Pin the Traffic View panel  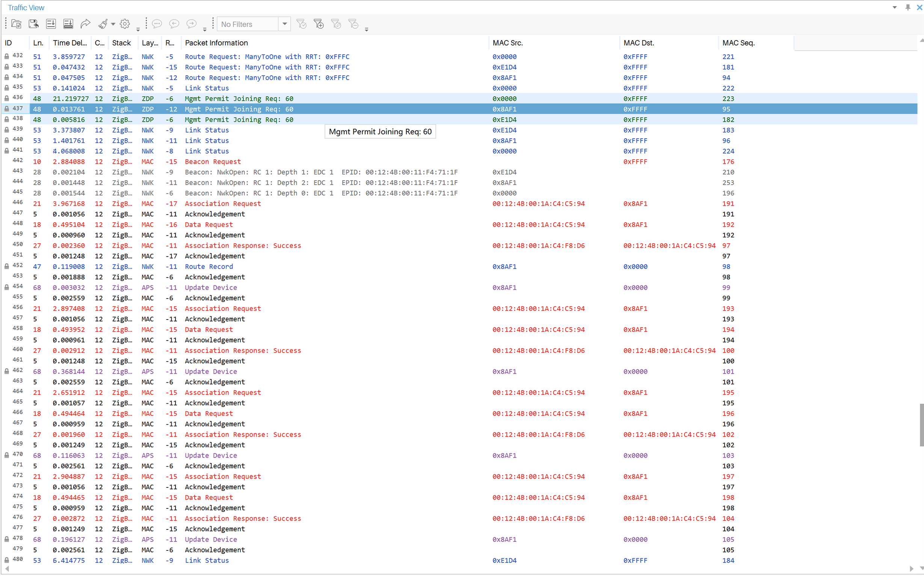908,7
